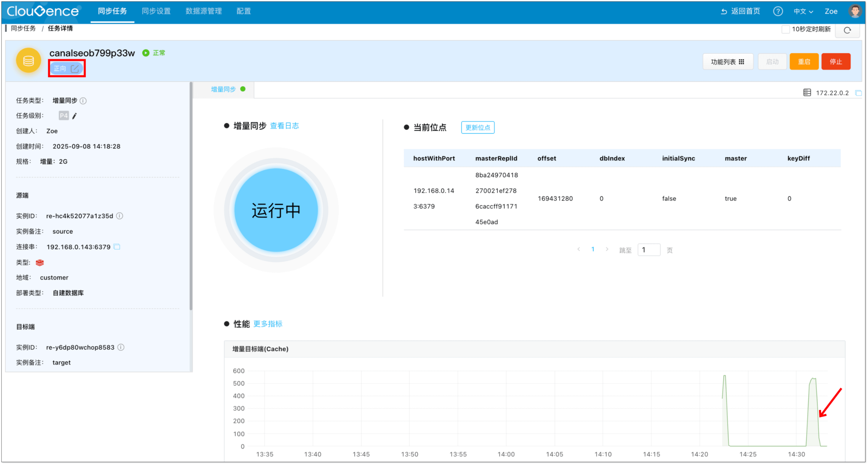Open the 功能列表 menu
The width and height of the screenshot is (868, 464).
point(728,62)
